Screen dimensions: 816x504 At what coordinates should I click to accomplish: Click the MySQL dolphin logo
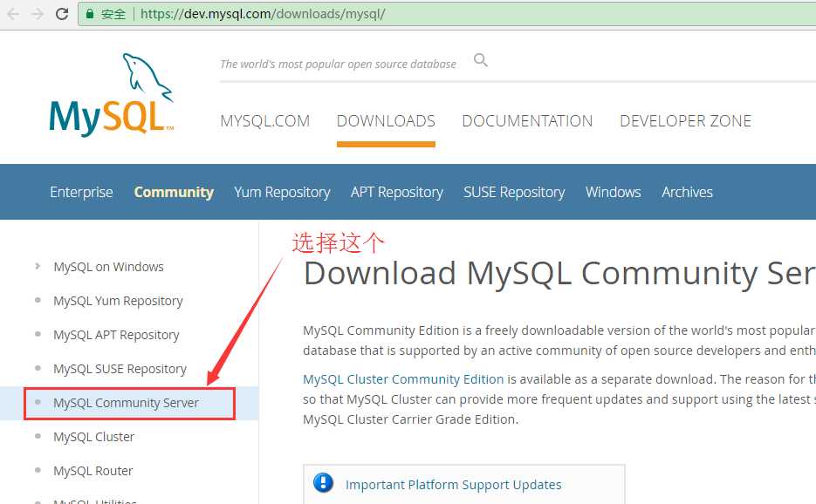[x=112, y=94]
